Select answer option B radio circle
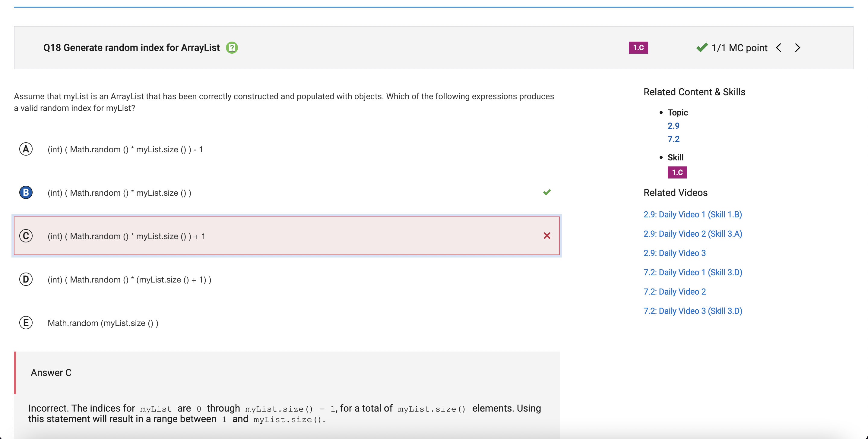The height and width of the screenshot is (439, 868). click(x=26, y=192)
